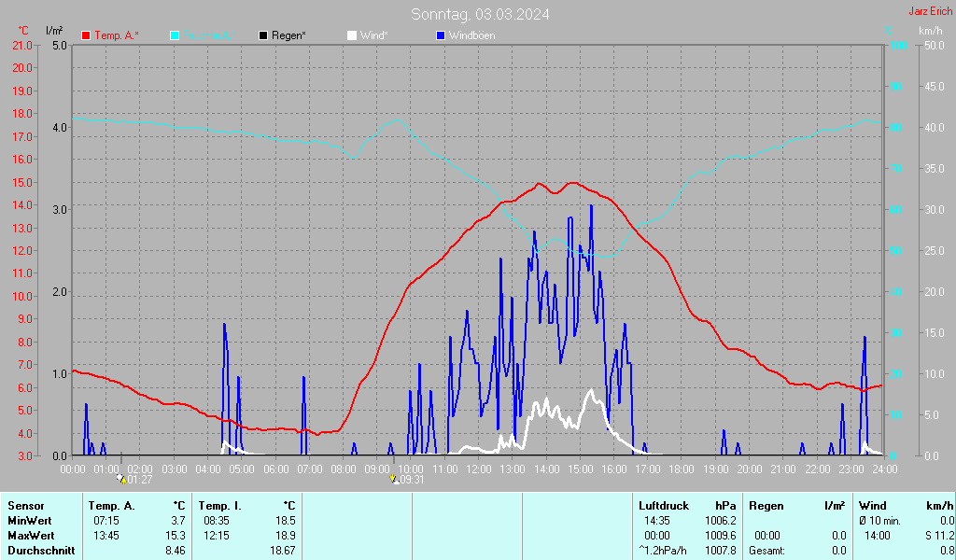This screenshot has width=956, height=560.
Task: Click the '24:00' tick on the time axis
Action: [x=885, y=469]
